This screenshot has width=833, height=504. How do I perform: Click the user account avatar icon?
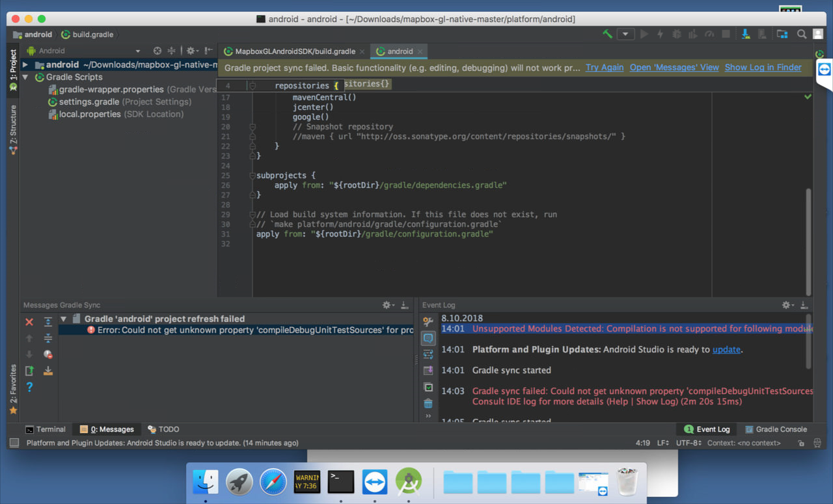[817, 34]
